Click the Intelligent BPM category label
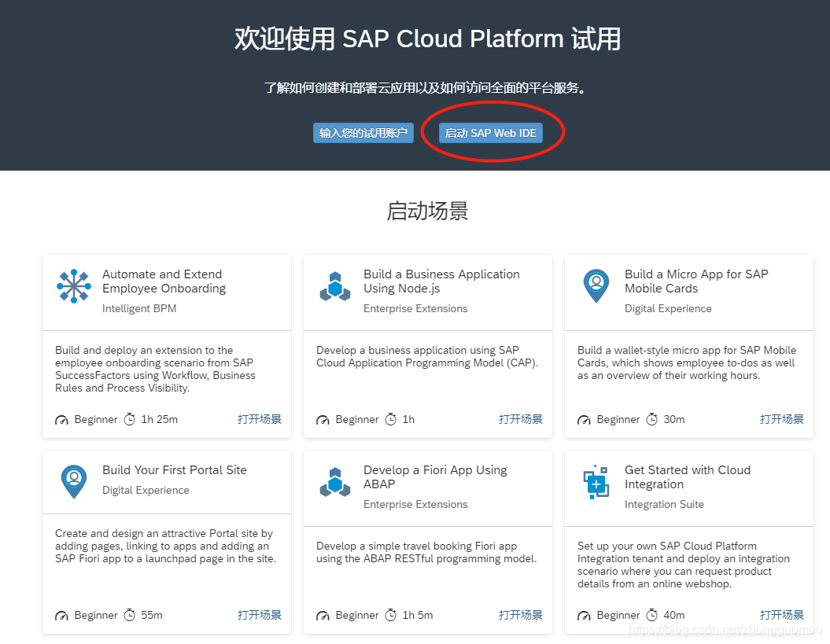 pyautogui.click(x=139, y=308)
